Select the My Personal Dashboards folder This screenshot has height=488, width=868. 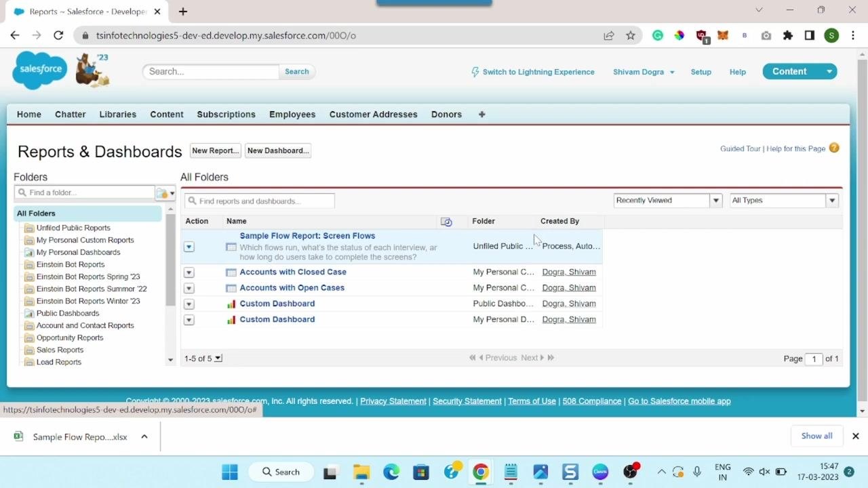pyautogui.click(x=78, y=252)
